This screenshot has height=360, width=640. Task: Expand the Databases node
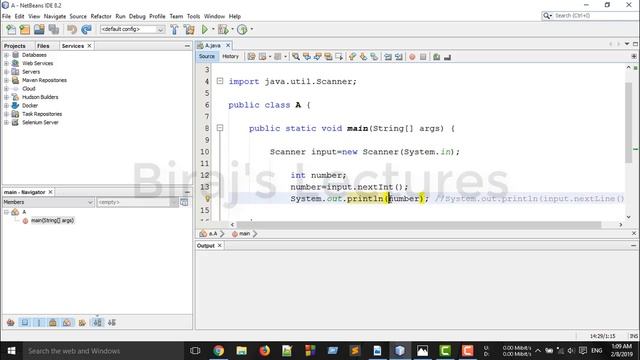6,55
